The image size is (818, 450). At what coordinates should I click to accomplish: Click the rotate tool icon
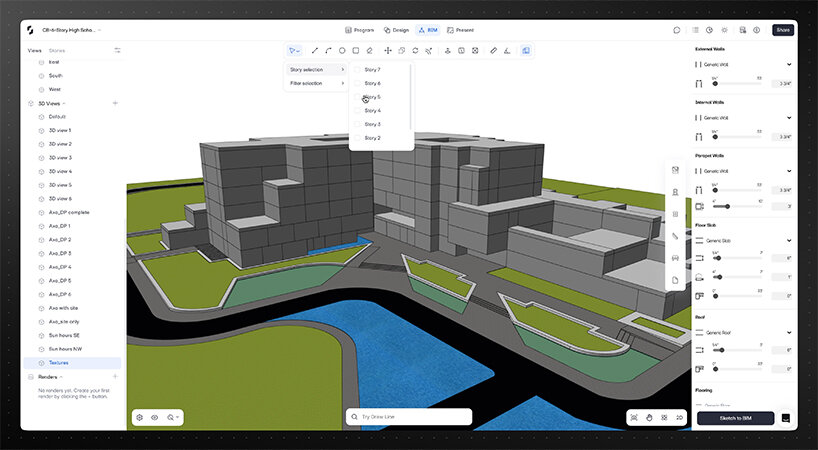(x=415, y=50)
